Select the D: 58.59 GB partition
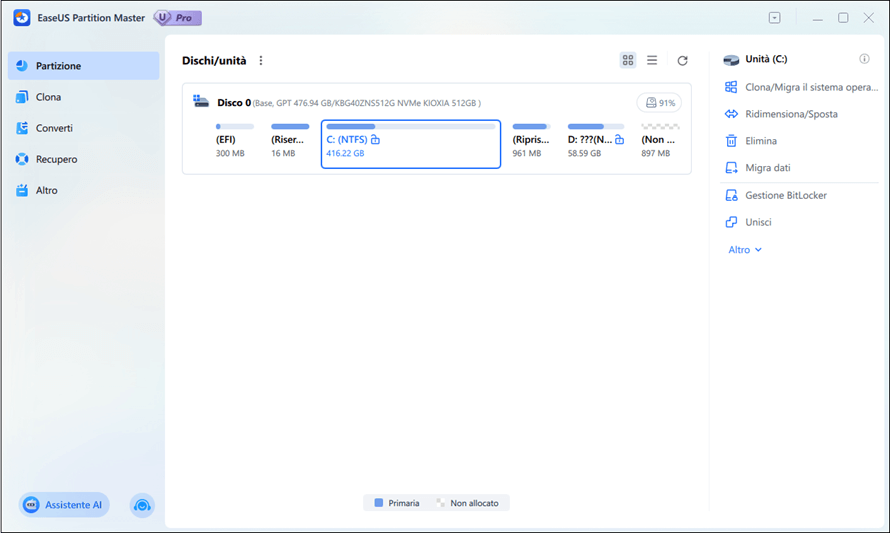Viewport: 890px width, 533px height. pos(596,141)
